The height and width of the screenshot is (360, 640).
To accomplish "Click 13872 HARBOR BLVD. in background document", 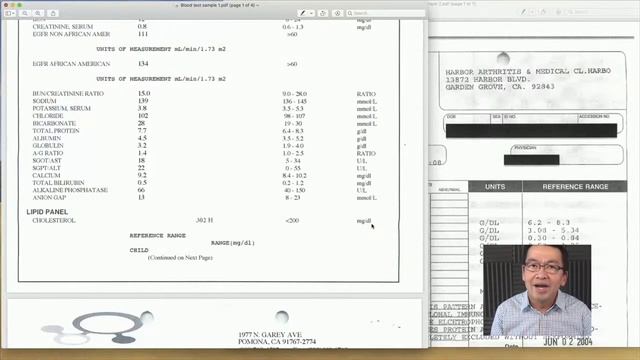I will (x=487, y=79).
